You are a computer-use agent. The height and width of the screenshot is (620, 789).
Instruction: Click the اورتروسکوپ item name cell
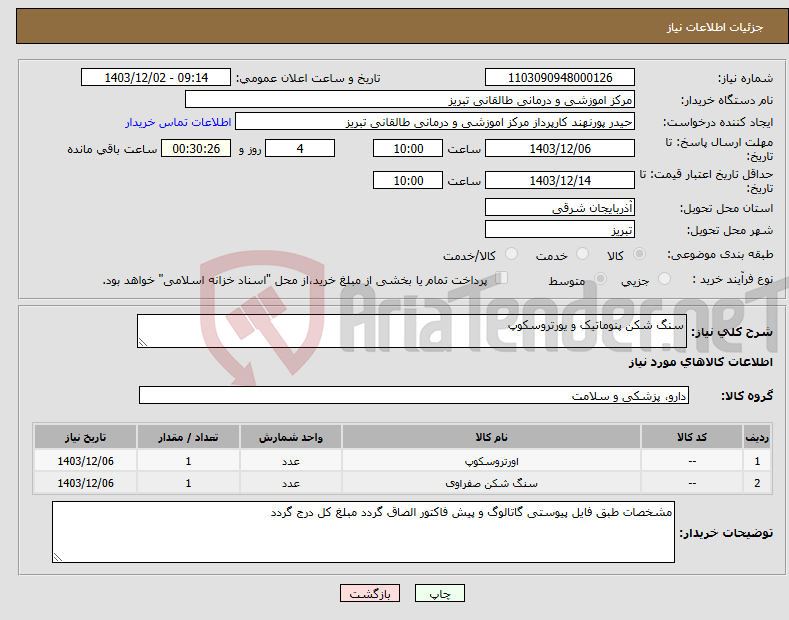491,461
